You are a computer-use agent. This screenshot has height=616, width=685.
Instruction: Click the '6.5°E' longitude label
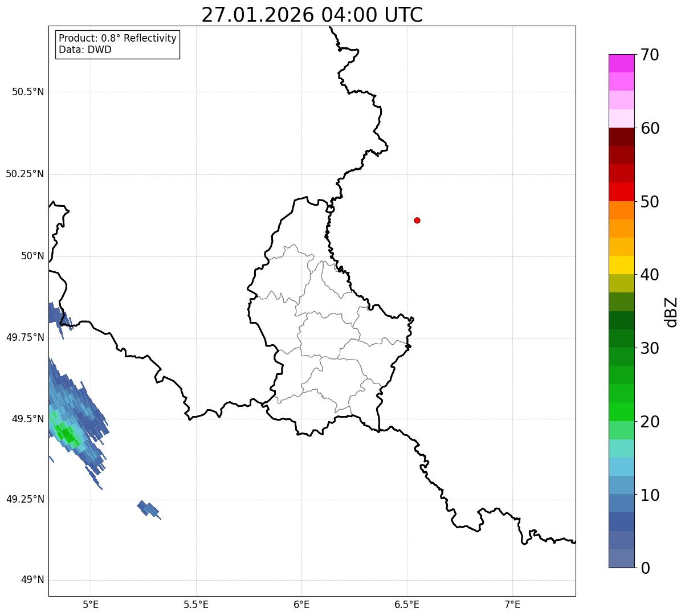(x=407, y=604)
